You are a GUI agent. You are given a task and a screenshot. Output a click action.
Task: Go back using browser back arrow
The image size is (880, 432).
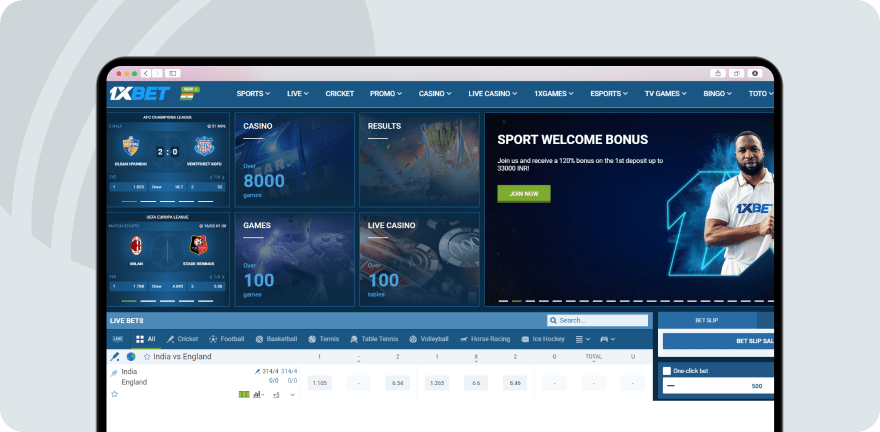pyautogui.click(x=146, y=73)
